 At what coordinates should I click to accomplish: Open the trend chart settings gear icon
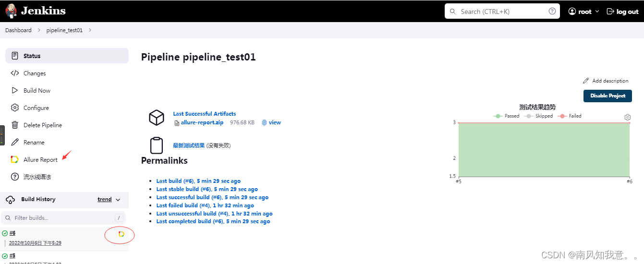[x=627, y=117]
